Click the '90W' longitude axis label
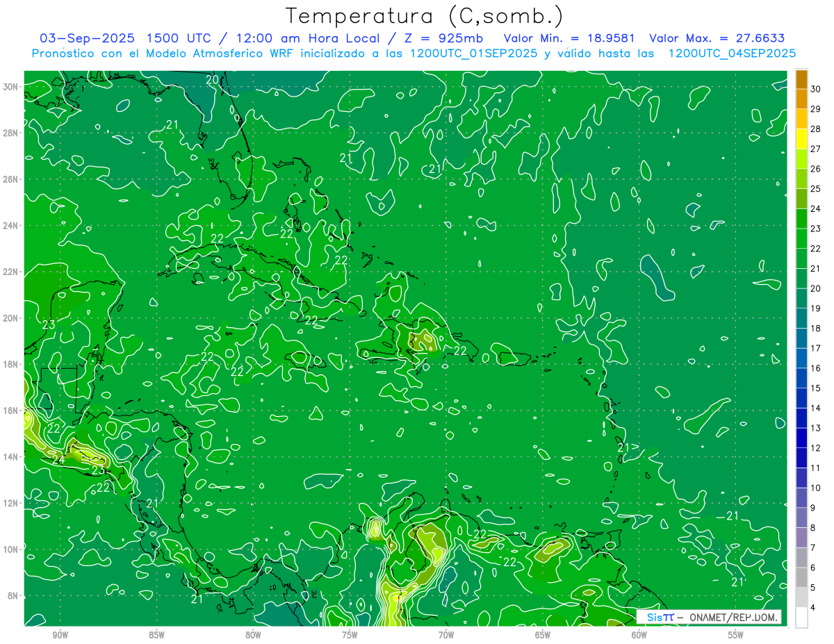The width and height of the screenshot is (834, 644). [x=60, y=635]
